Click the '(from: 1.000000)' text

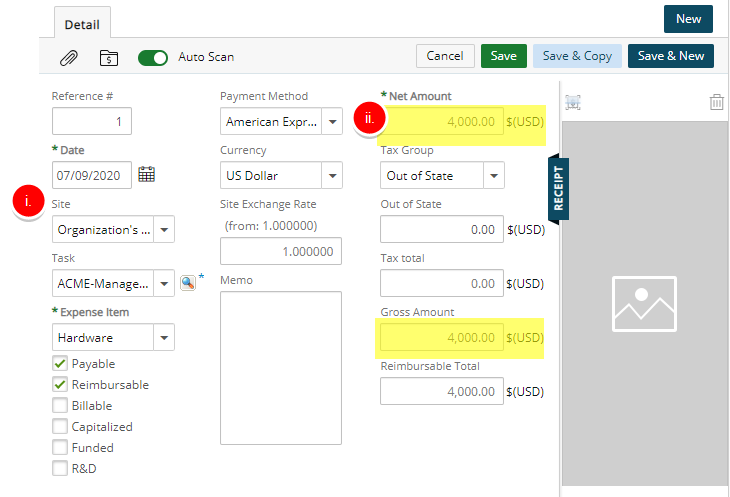[x=271, y=226]
